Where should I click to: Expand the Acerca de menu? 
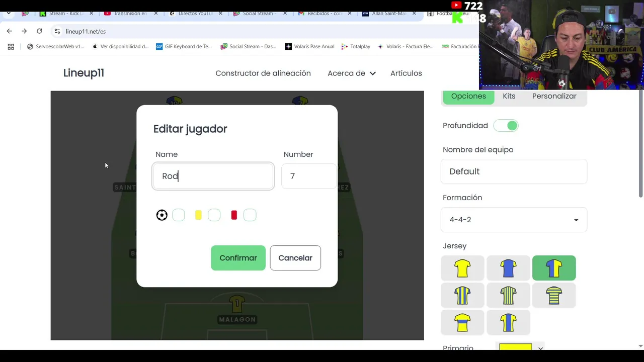(x=352, y=73)
